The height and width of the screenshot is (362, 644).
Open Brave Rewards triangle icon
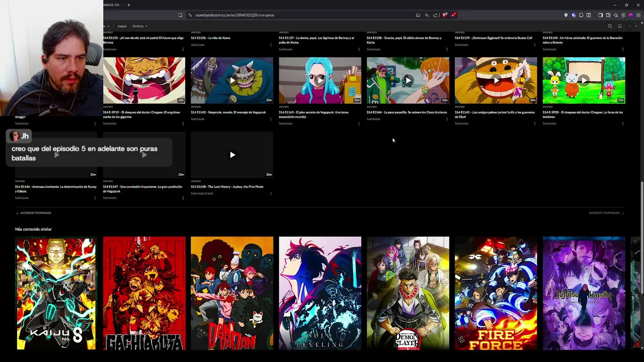pyautogui.click(x=453, y=15)
